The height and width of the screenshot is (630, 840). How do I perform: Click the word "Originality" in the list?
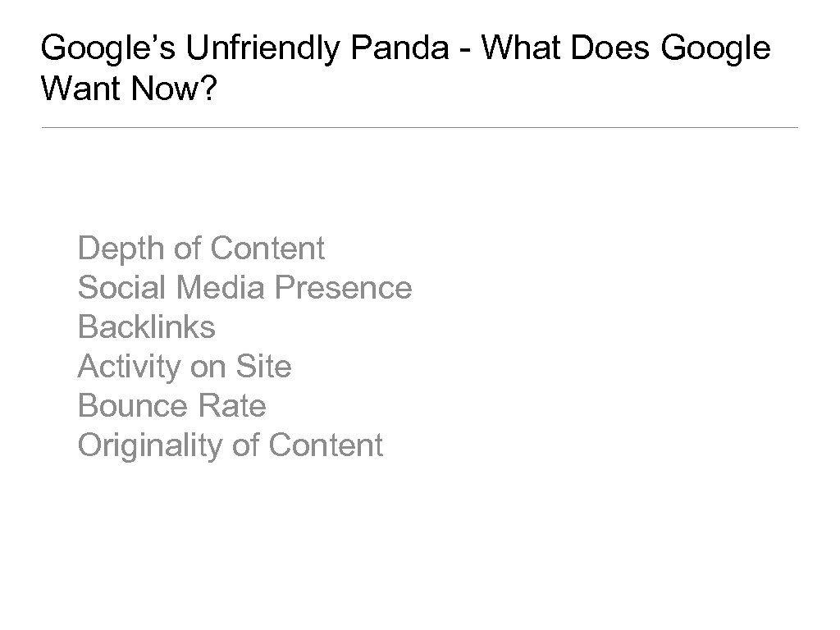click(x=150, y=445)
